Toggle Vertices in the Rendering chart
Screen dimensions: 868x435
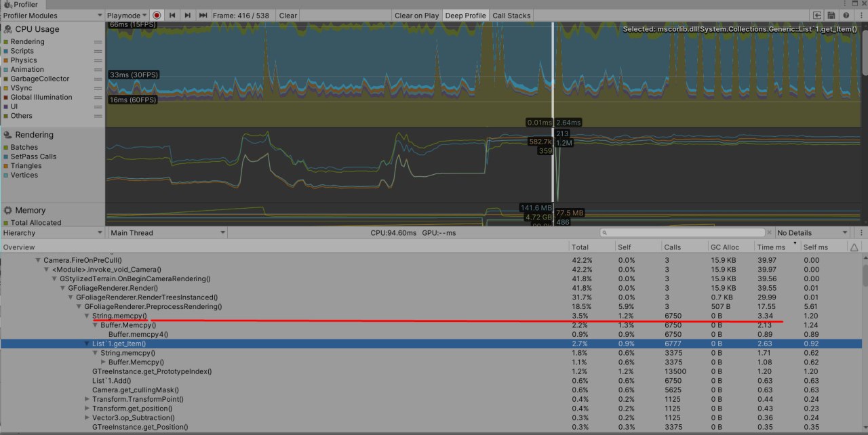point(20,175)
